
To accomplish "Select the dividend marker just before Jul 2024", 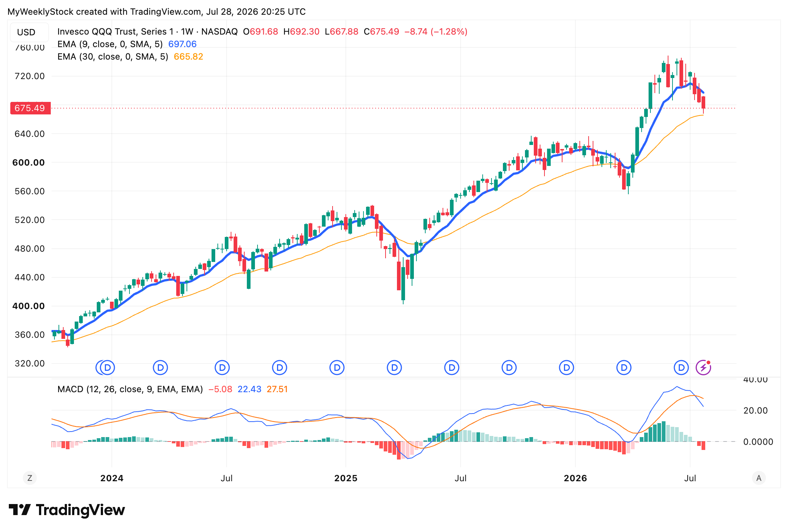I will tap(222, 368).
